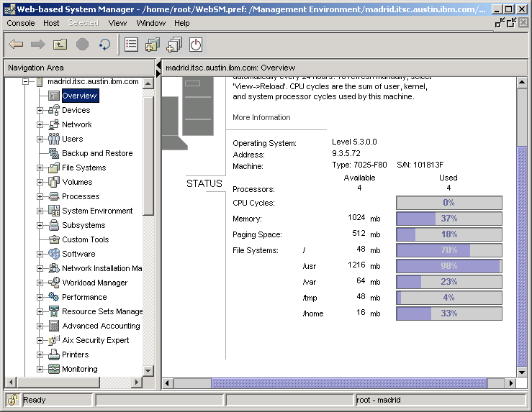The height and width of the screenshot is (412, 532).
Task: Expand the Subsystems tree node
Action: 40,225
